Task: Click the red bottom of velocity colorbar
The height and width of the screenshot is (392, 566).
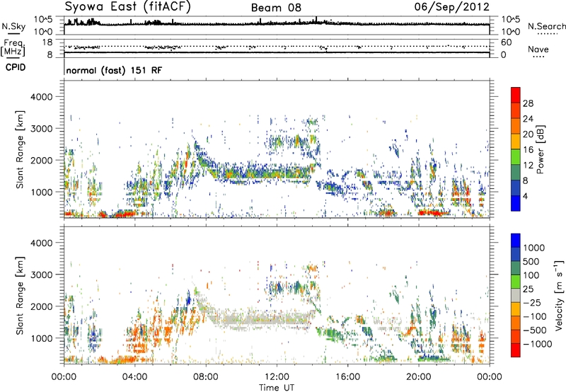Action: tap(516, 350)
